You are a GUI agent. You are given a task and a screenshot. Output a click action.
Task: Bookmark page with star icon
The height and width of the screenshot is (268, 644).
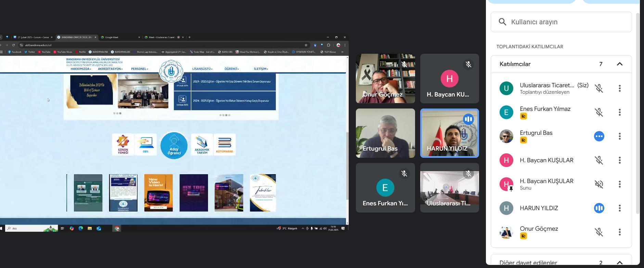[306, 45]
